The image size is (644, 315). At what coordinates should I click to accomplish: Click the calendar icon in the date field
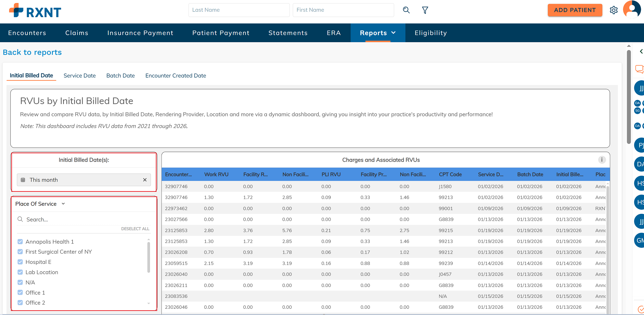[x=23, y=180]
